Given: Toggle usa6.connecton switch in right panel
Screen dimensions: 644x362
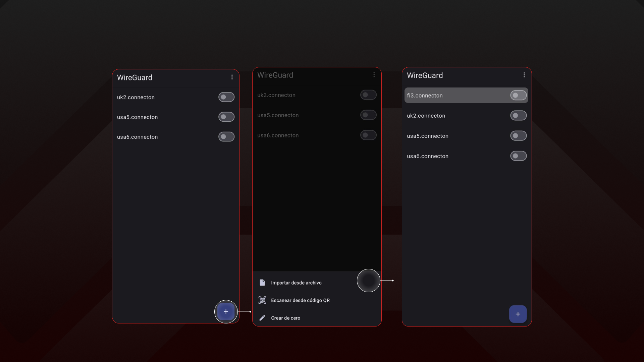Looking at the screenshot, I should pos(518,156).
